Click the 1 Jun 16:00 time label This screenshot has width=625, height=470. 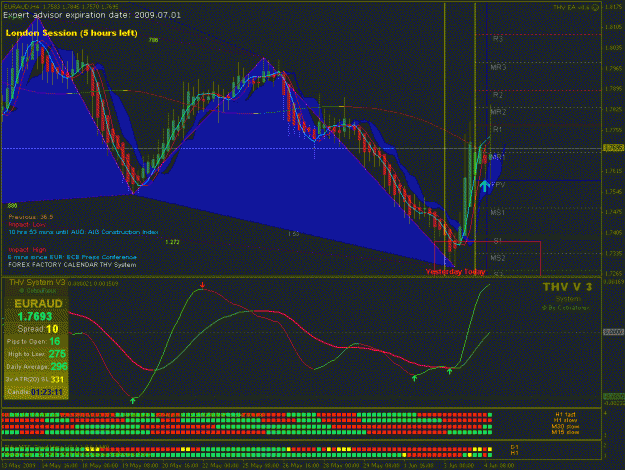click(418, 466)
